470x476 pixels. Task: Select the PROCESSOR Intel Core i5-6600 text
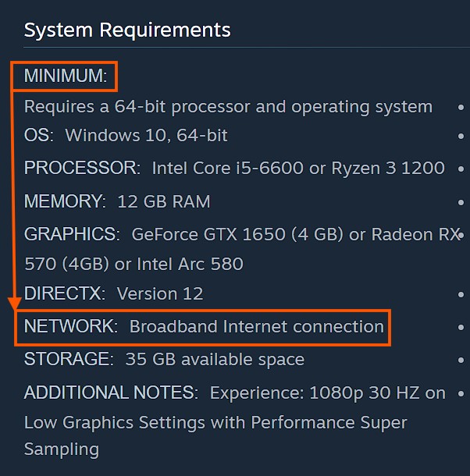[x=234, y=168]
